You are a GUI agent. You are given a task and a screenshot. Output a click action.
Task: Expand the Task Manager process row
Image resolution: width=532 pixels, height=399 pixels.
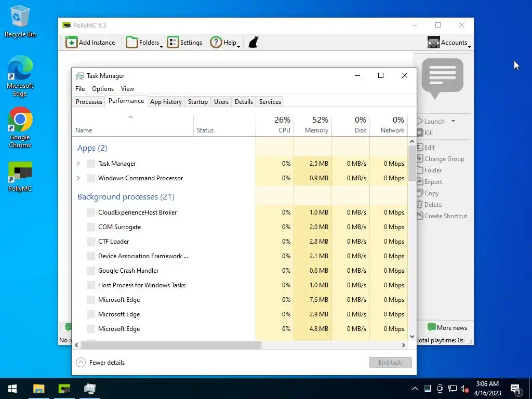point(78,164)
